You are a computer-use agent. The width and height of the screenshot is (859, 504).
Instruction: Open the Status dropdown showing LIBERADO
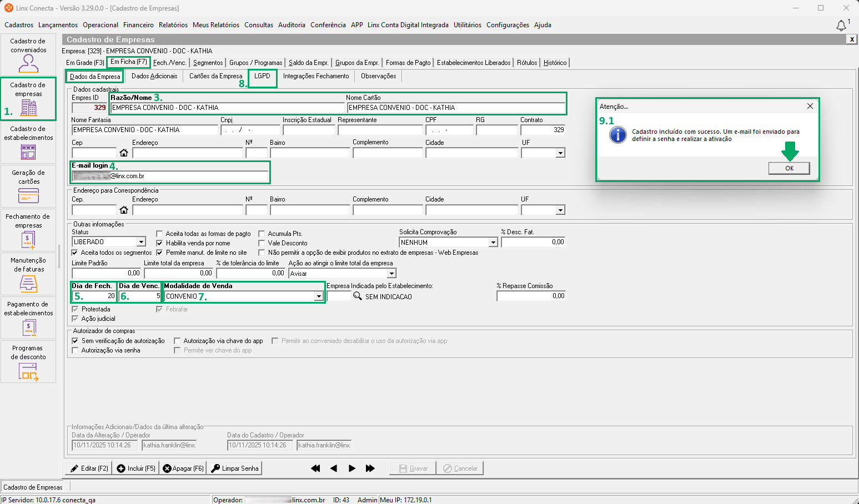tap(141, 242)
